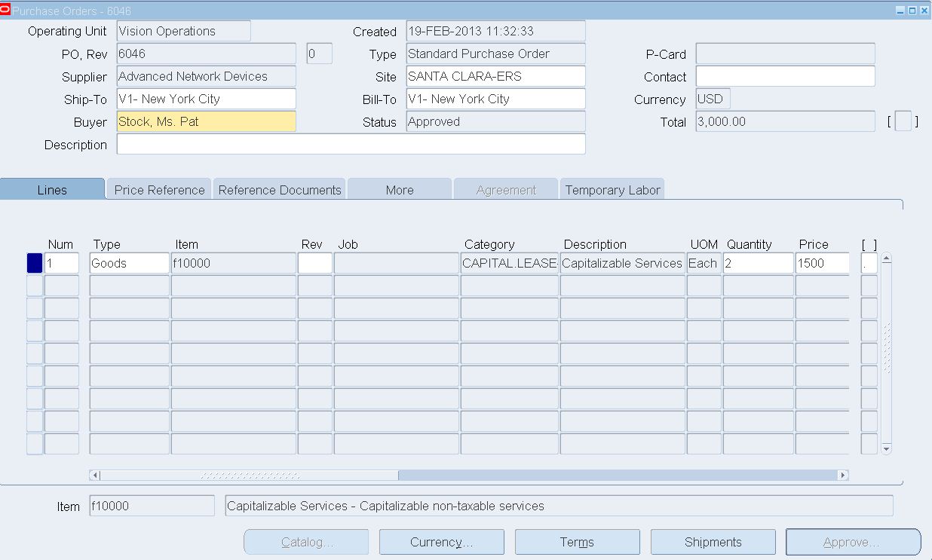
Task: Close the Purchase Orders window
Action: (924, 11)
